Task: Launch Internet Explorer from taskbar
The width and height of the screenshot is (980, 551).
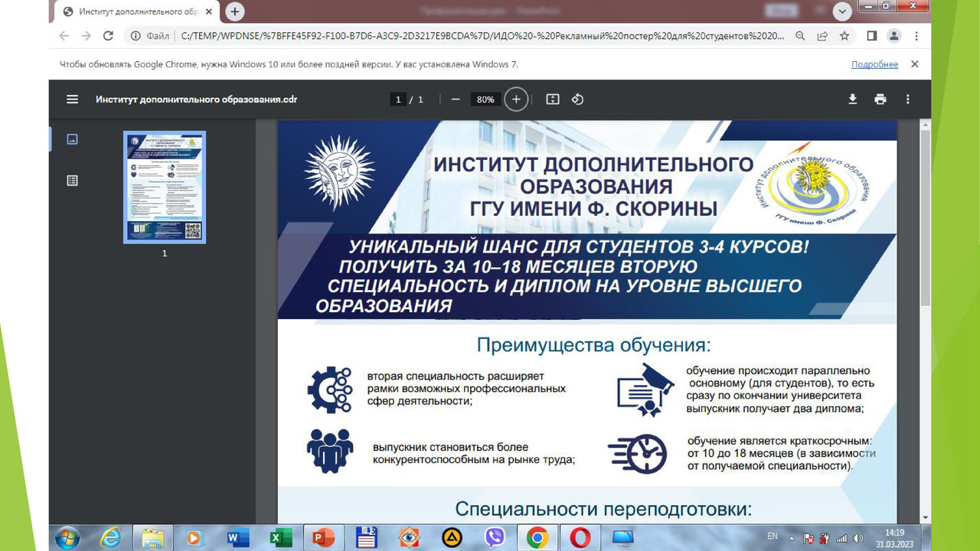Action: (111, 539)
